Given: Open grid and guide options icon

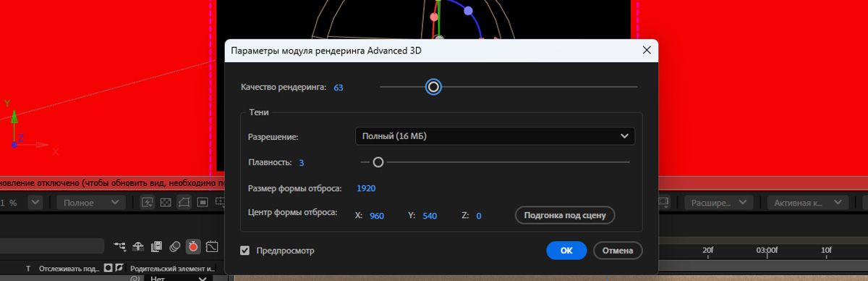Looking at the screenshot, I should click(219, 202).
